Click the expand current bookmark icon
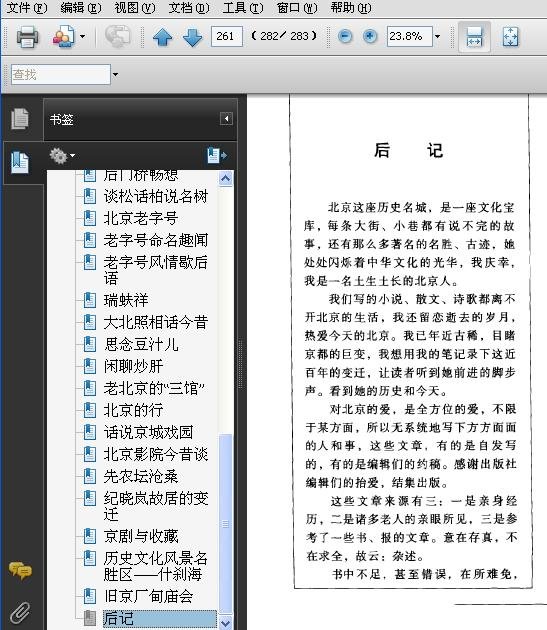The width and height of the screenshot is (547, 630). 217,155
